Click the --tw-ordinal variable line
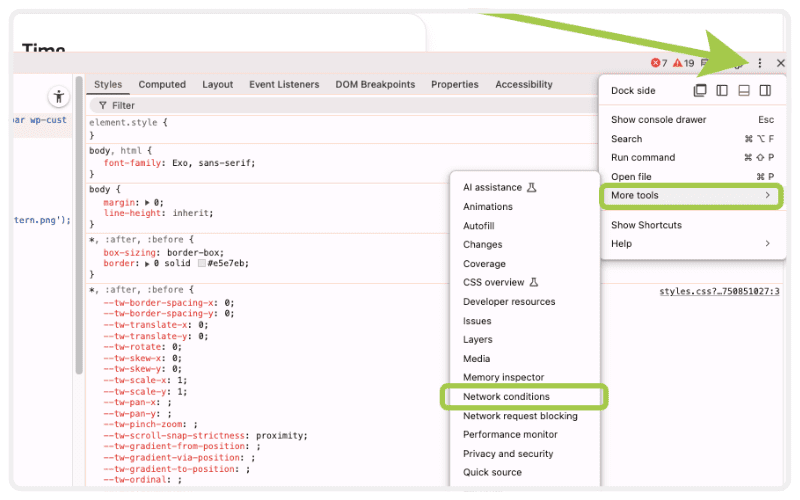 pyautogui.click(x=142, y=480)
